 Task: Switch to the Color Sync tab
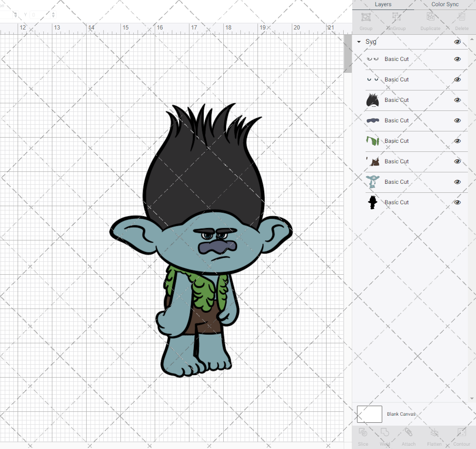pos(445,4)
